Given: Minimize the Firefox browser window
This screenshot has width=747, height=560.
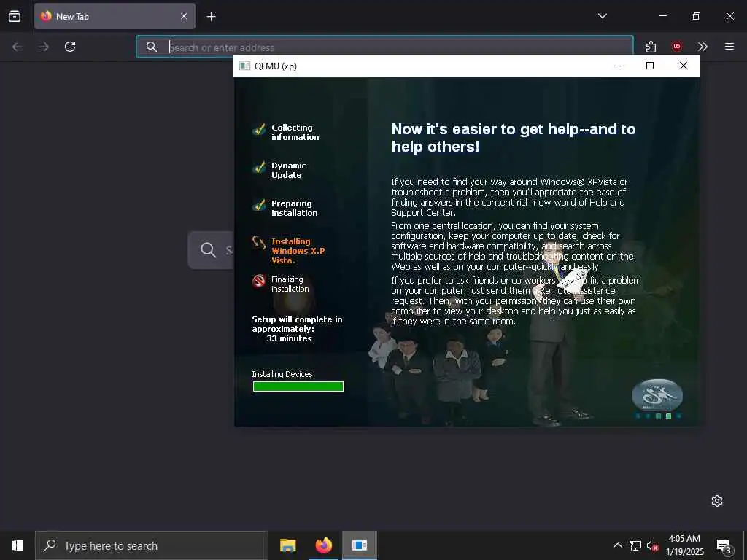Looking at the screenshot, I should coord(663,16).
